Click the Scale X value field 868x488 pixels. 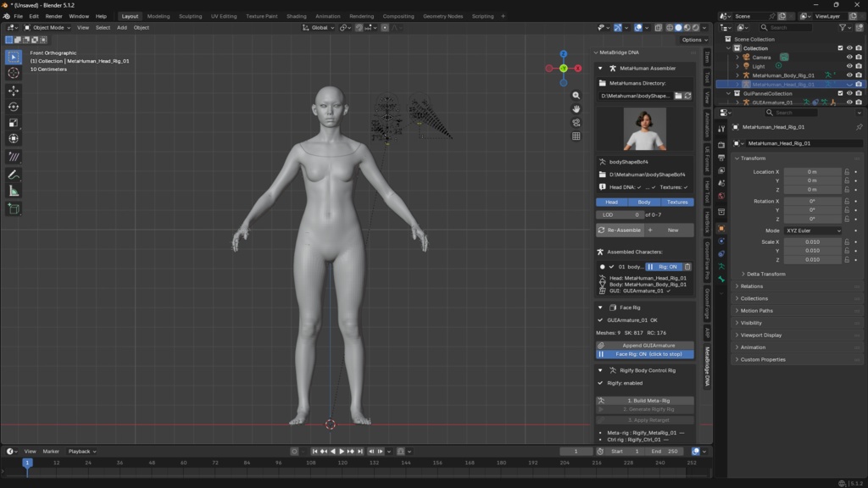[812, 241]
